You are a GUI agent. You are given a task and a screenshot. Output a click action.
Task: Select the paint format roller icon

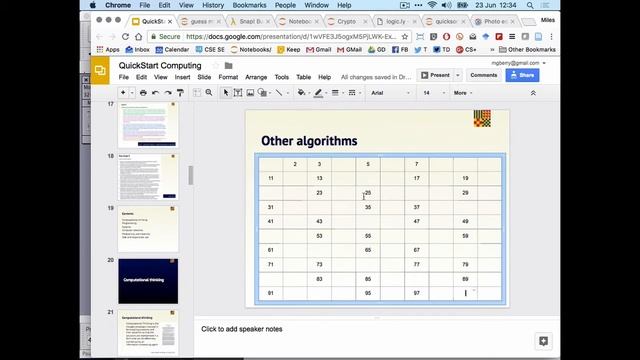[x=180, y=93]
